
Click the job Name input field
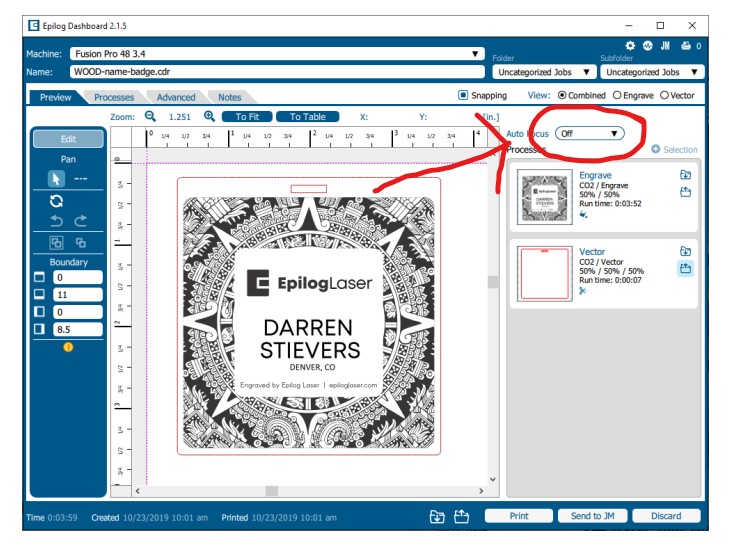(x=275, y=72)
